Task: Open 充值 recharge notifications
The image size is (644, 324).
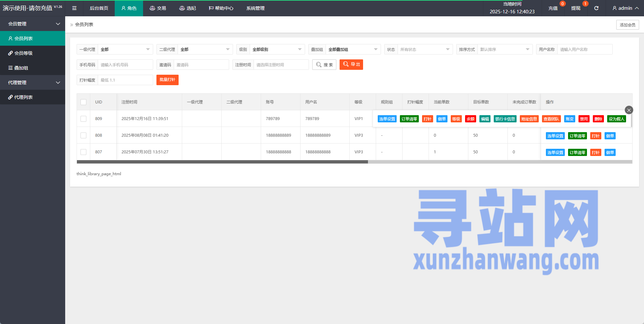Action: [x=553, y=8]
